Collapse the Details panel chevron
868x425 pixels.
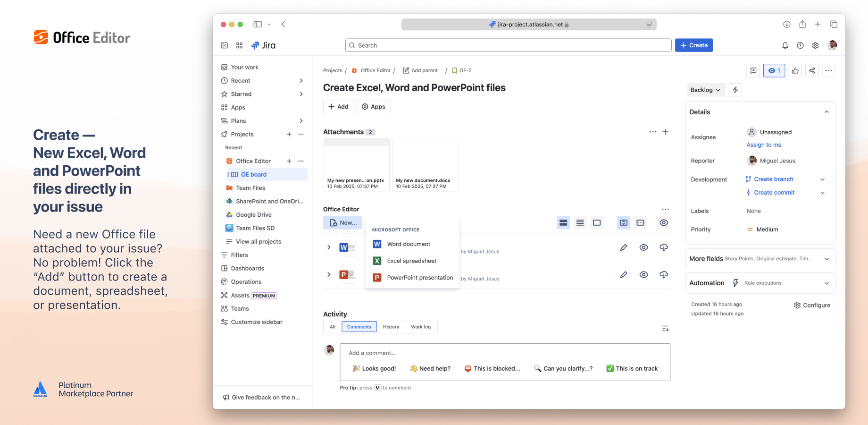(826, 112)
